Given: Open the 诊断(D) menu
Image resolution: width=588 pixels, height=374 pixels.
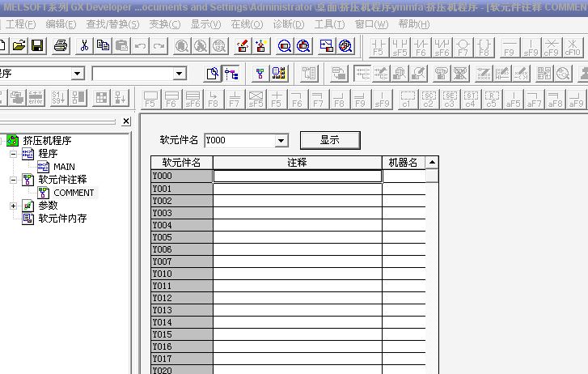Looking at the screenshot, I should (289, 24).
